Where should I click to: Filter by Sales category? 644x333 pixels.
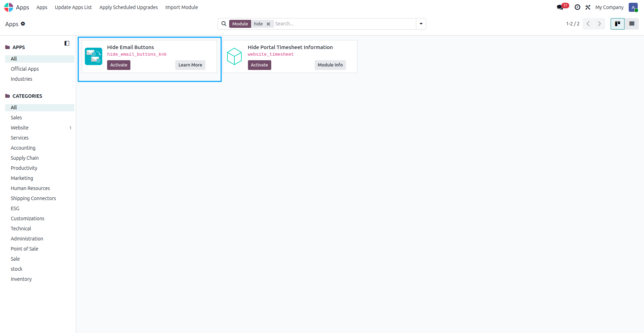click(40, 118)
